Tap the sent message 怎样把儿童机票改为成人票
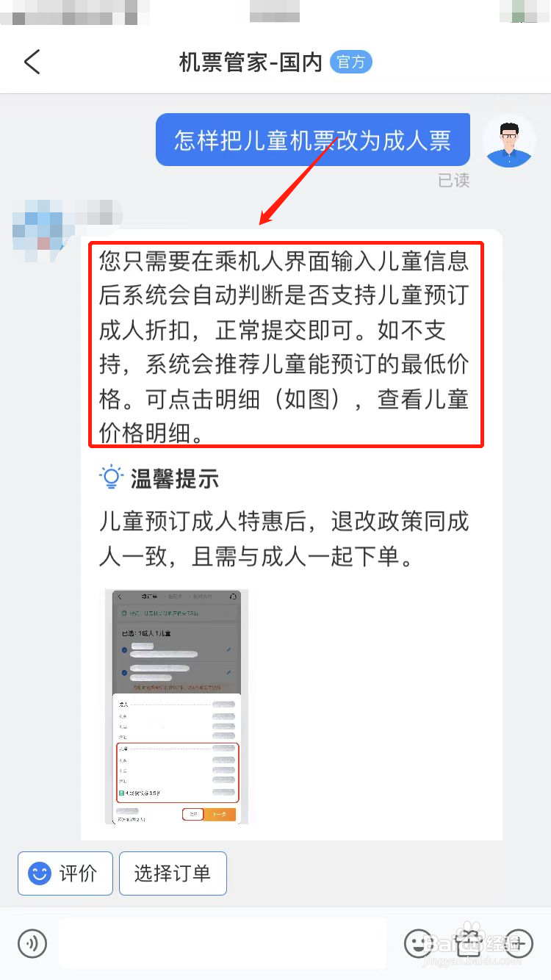The image size is (551, 980). [312, 140]
